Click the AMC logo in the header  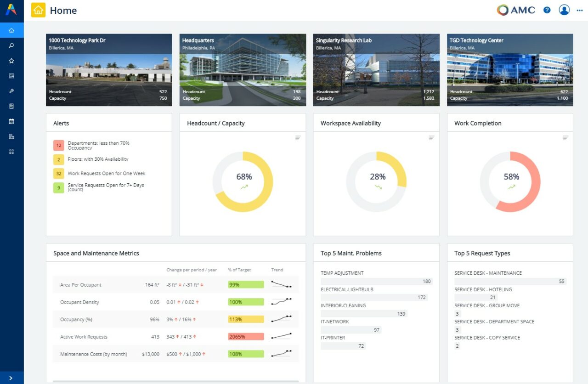(x=515, y=10)
